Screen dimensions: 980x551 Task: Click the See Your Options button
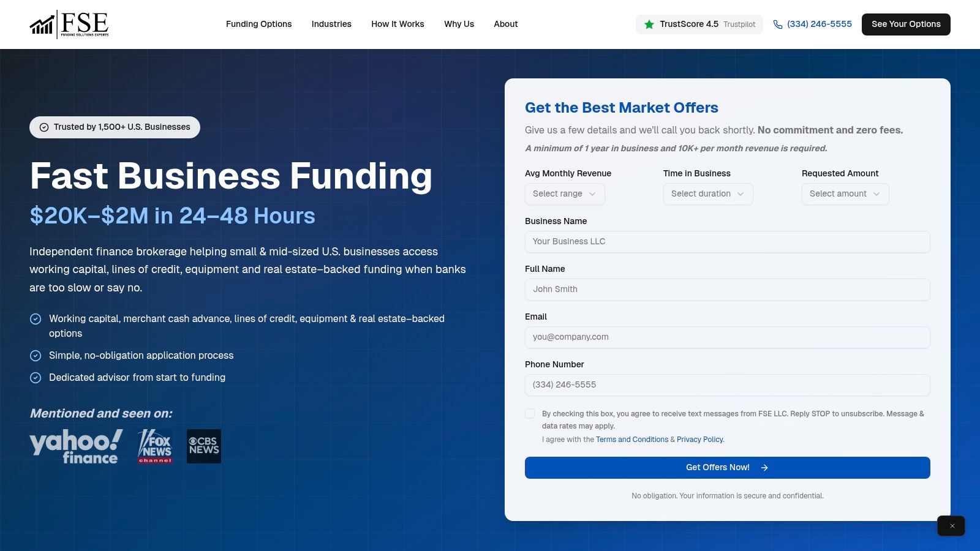point(905,24)
